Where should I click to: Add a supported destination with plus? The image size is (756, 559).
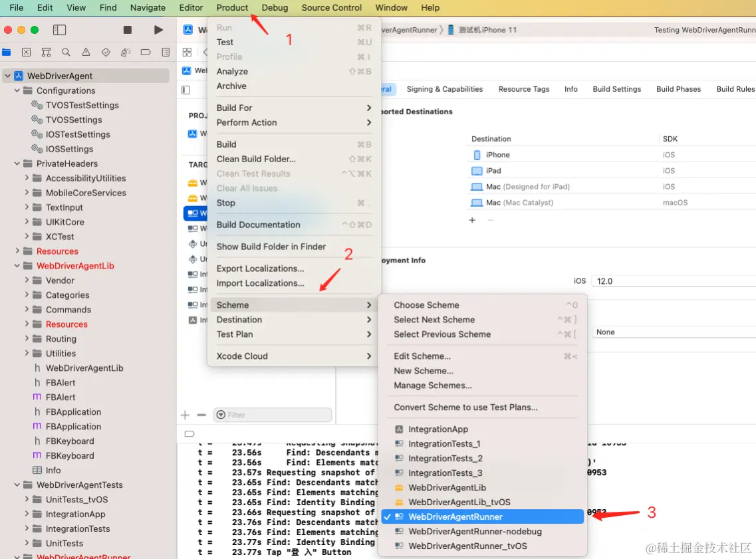(x=473, y=220)
